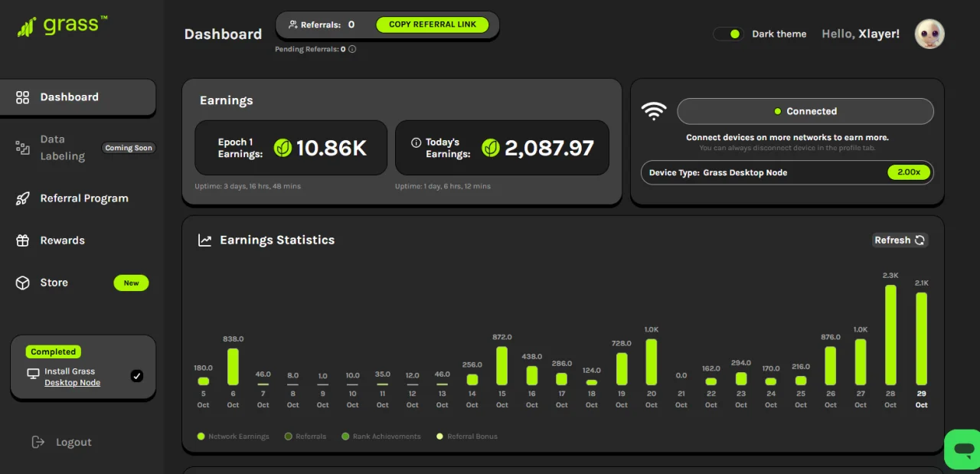Click the 'Uptime: 1 day, 6 hrs, 12 mins' text
Viewport: 980px width, 474px height.
coord(443,186)
